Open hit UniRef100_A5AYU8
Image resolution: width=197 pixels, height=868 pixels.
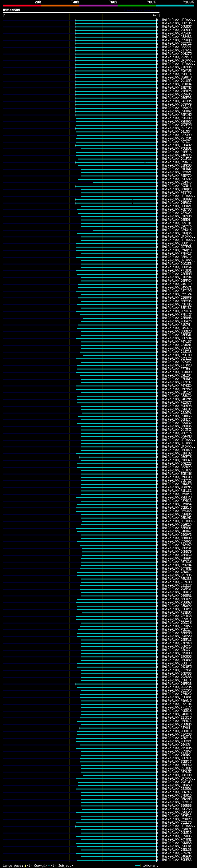pos(176,71)
